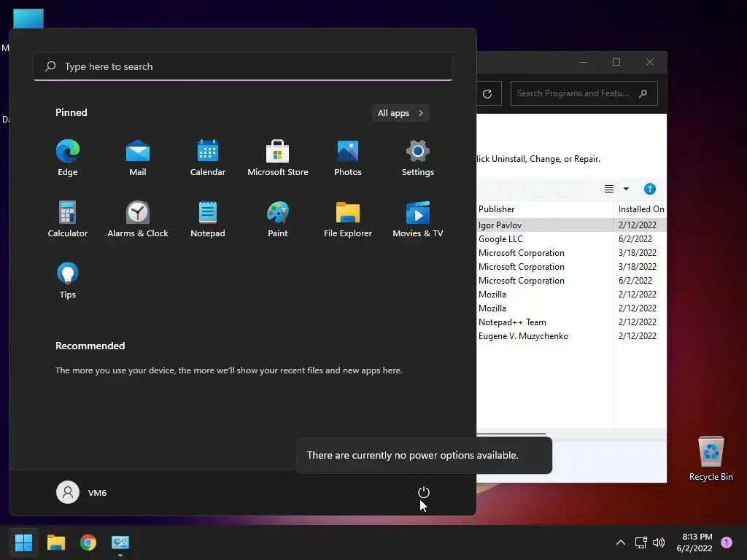Show All apps list
The image size is (747, 560).
click(400, 113)
